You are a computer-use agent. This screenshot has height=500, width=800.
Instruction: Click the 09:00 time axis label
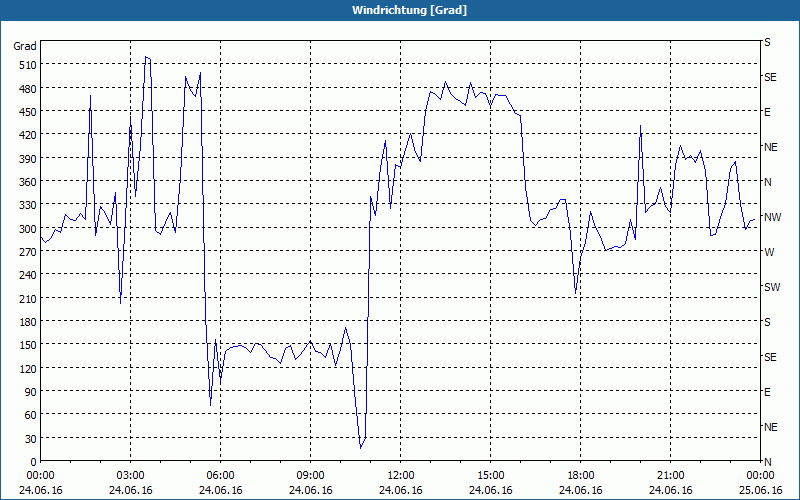point(311,476)
